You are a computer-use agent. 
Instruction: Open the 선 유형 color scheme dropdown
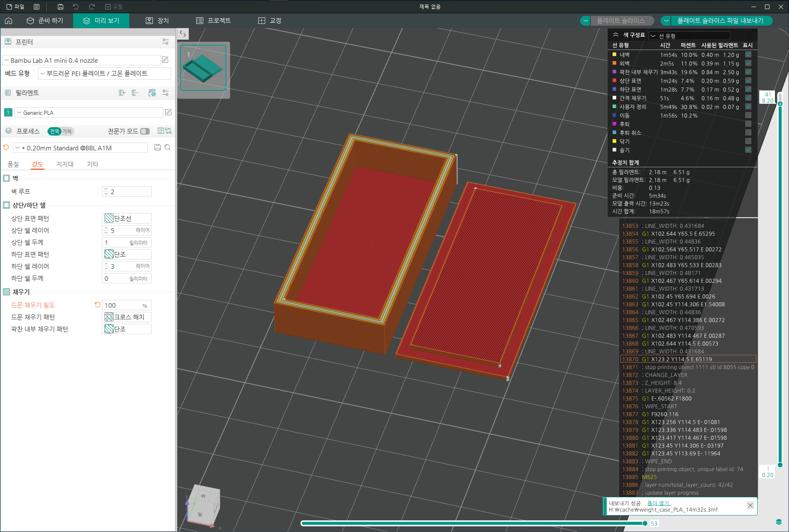(x=689, y=36)
